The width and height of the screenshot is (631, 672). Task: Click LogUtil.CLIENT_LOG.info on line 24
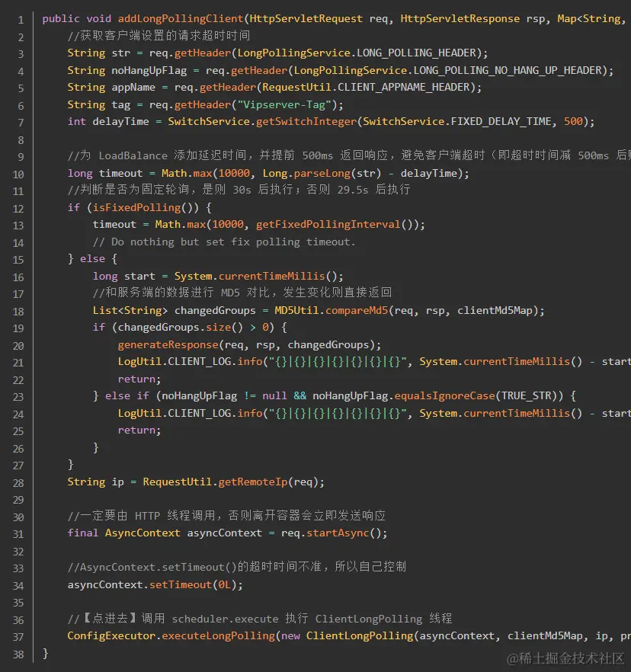(190, 413)
